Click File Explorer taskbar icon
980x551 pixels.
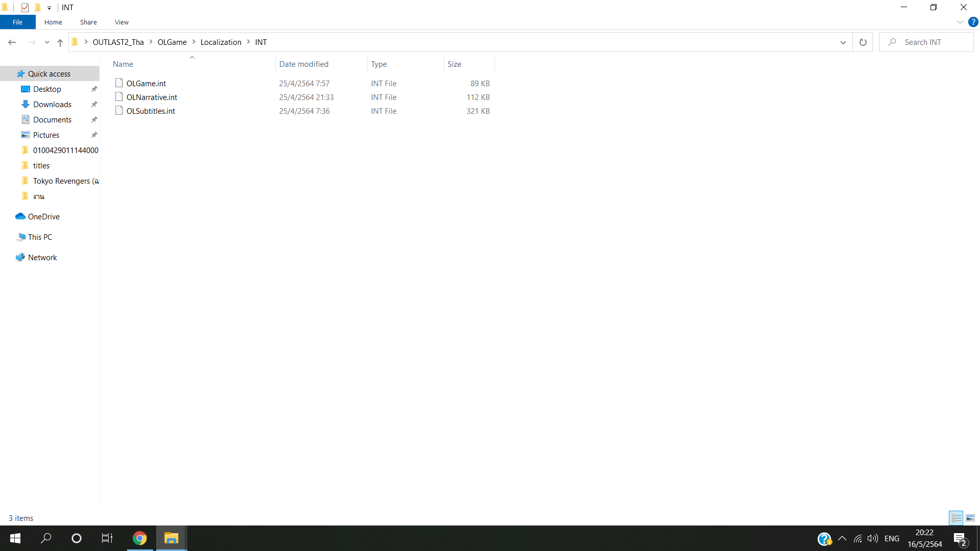[x=171, y=538]
